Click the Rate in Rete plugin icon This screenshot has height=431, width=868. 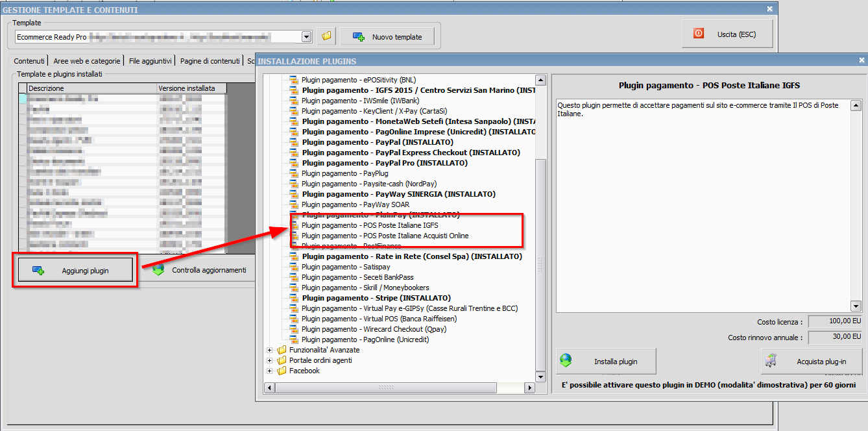294,256
